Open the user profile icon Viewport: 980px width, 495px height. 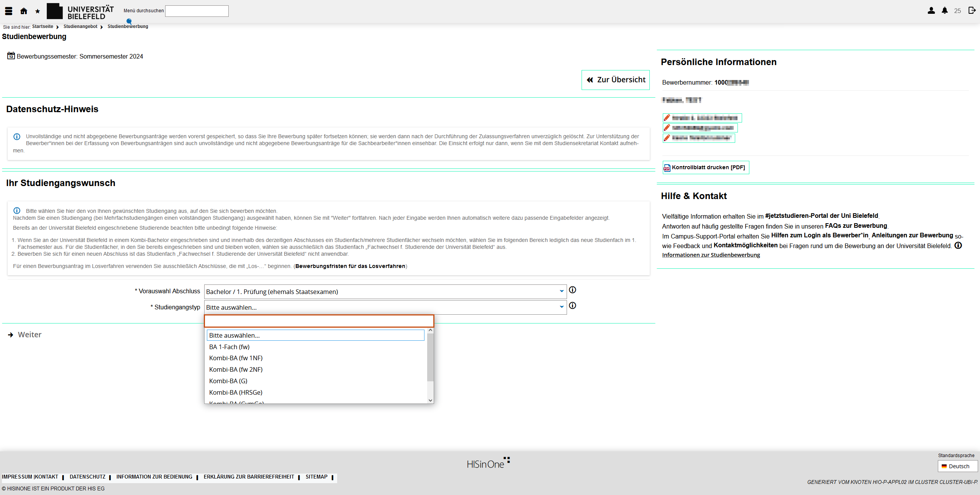click(x=931, y=11)
